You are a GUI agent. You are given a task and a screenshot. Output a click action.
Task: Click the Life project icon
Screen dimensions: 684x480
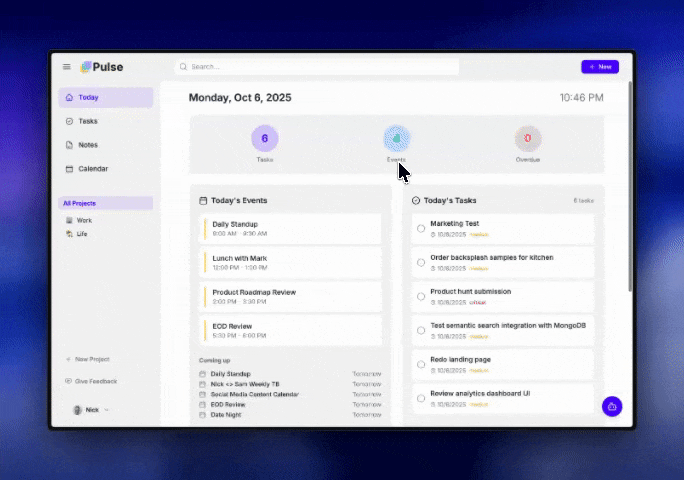(69, 234)
